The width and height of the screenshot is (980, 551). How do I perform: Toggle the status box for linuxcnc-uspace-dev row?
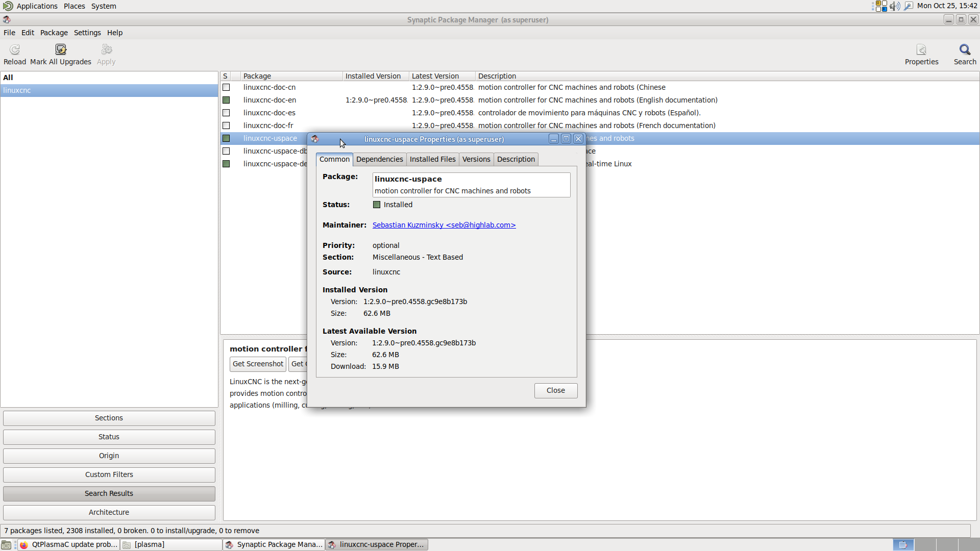pyautogui.click(x=226, y=164)
